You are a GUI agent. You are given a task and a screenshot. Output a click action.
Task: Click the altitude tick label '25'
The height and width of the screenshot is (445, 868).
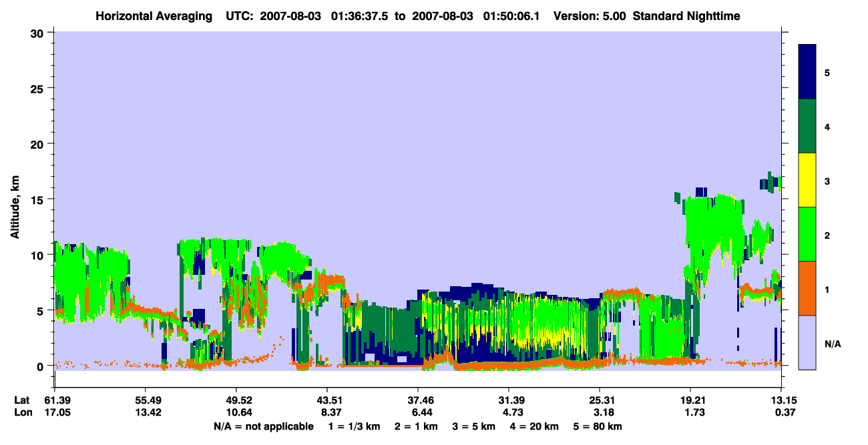pyautogui.click(x=39, y=88)
